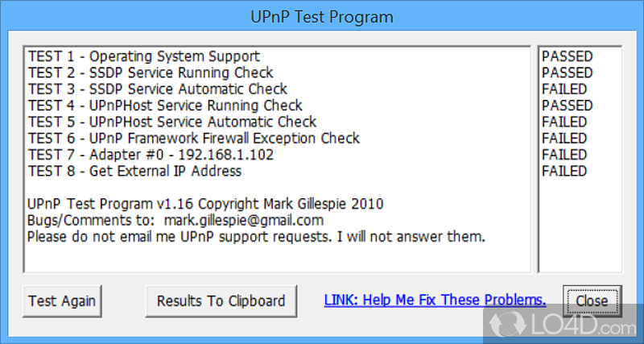644x344 pixels.
Task: Click the UPnP Test Program v1.16 copyright line
Action: point(205,204)
